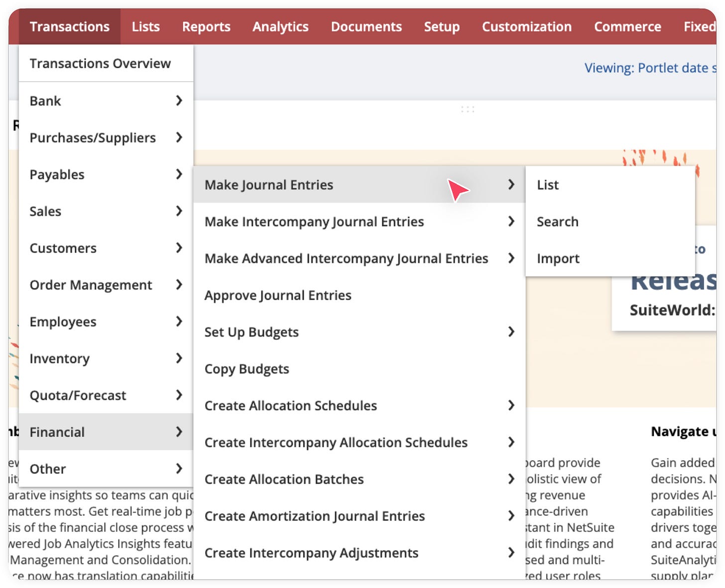This screenshot has height=588, width=725.
Task: Expand the Sales submenu
Action: pos(106,211)
